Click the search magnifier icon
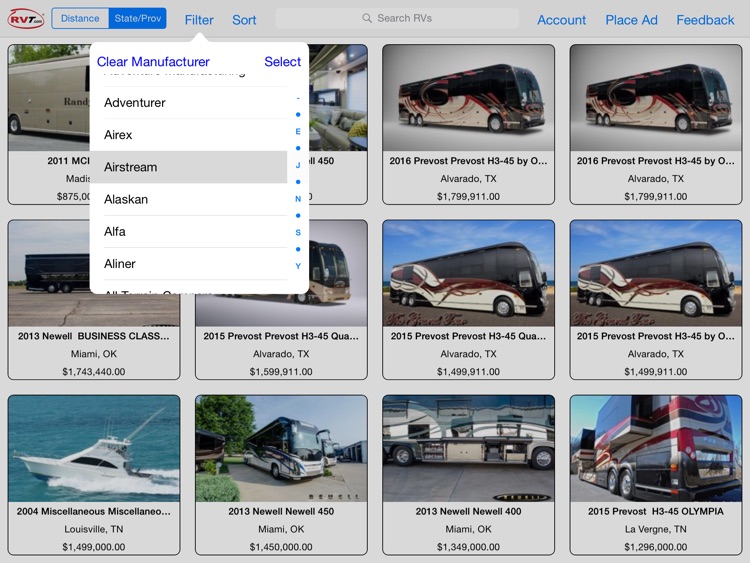The height and width of the screenshot is (563, 750). point(367,18)
